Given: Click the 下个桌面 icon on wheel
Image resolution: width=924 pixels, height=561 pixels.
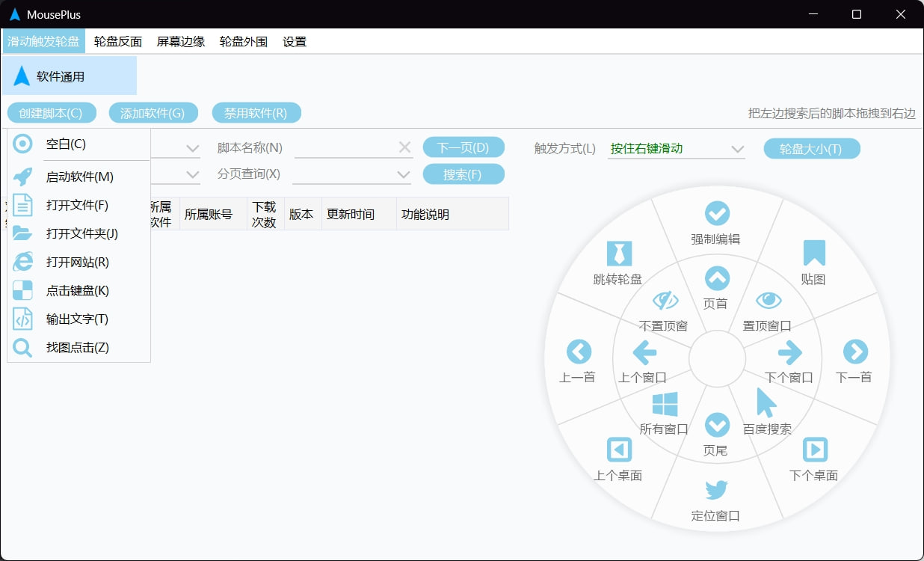Looking at the screenshot, I should 815,450.
